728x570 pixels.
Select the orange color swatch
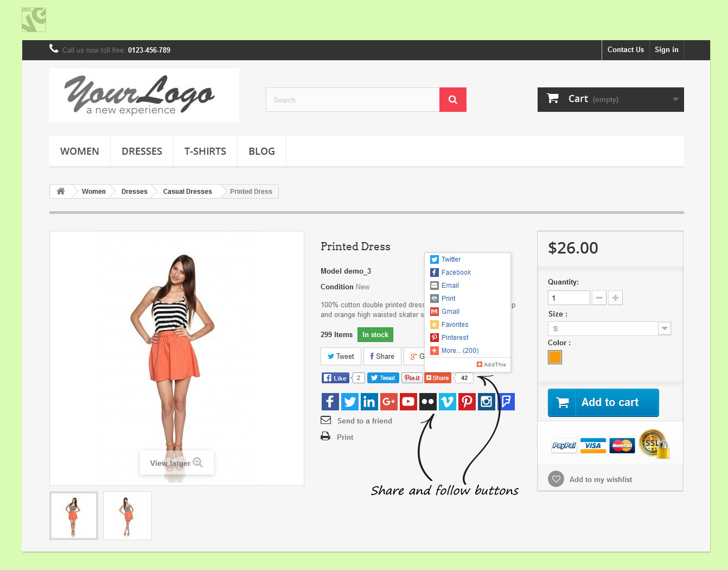tap(554, 357)
